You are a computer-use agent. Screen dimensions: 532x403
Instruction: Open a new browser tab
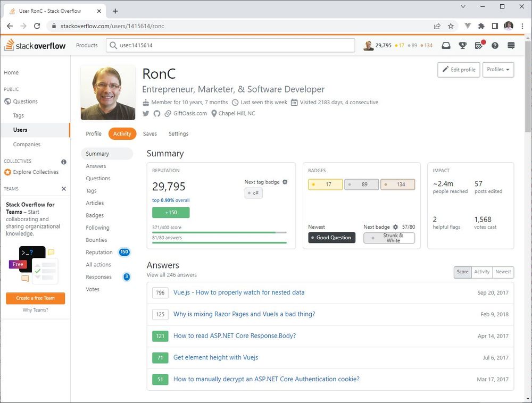pyautogui.click(x=115, y=11)
